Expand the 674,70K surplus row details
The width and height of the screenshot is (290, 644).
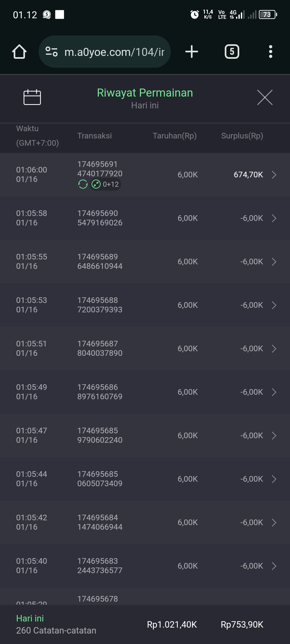coord(274,175)
